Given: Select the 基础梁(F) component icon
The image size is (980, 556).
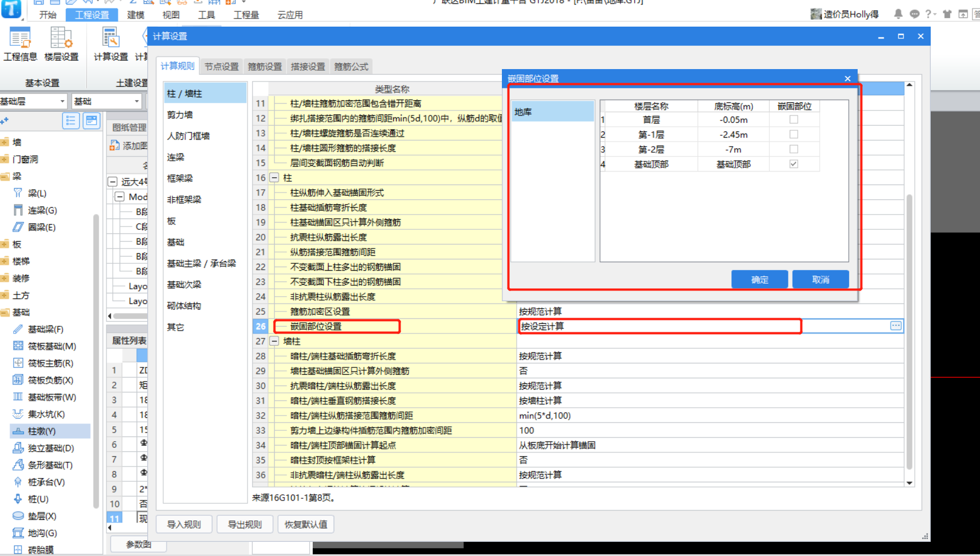Looking at the screenshot, I should (x=18, y=329).
